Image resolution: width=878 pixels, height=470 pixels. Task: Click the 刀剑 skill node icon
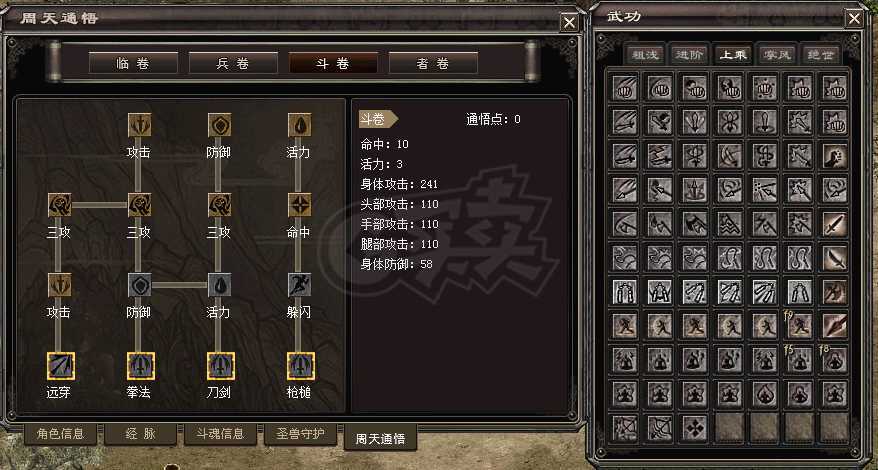pos(220,366)
